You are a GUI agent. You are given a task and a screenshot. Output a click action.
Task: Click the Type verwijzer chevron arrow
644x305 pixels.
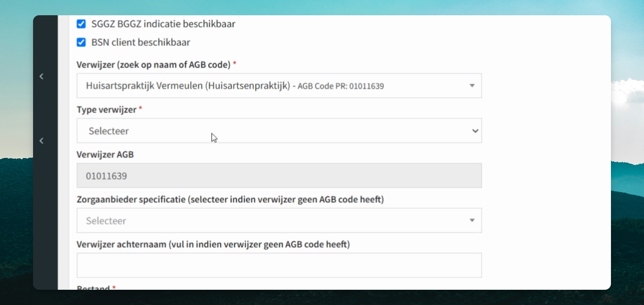(475, 131)
